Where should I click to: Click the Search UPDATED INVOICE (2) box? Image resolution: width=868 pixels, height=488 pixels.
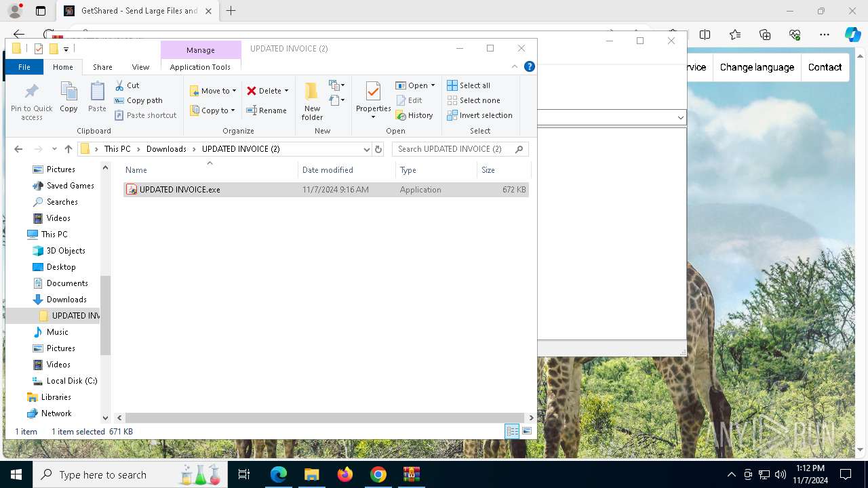point(460,149)
